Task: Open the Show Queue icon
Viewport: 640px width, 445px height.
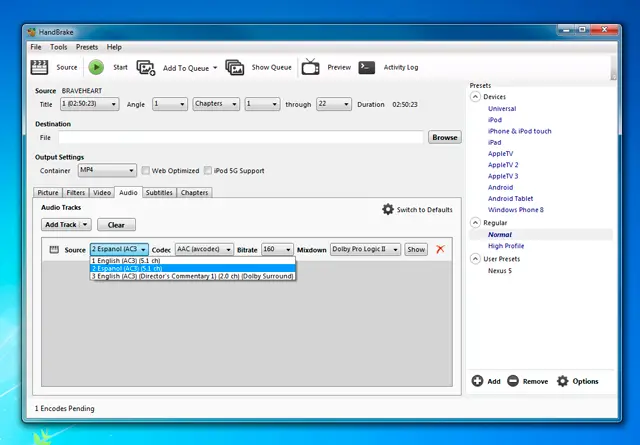Action: click(235, 67)
